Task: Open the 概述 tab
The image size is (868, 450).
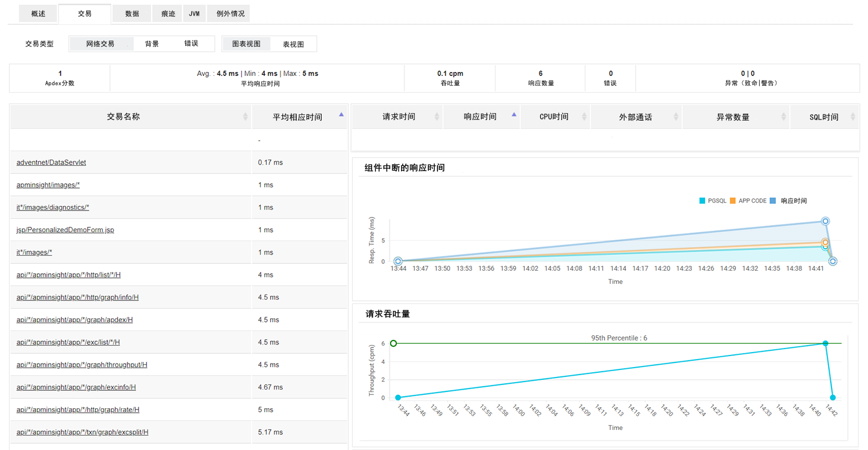Action: click(38, 13)
